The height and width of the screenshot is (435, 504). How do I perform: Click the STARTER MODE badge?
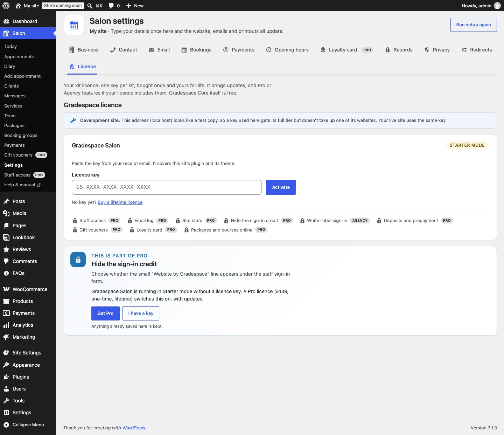tap(467, 145)
